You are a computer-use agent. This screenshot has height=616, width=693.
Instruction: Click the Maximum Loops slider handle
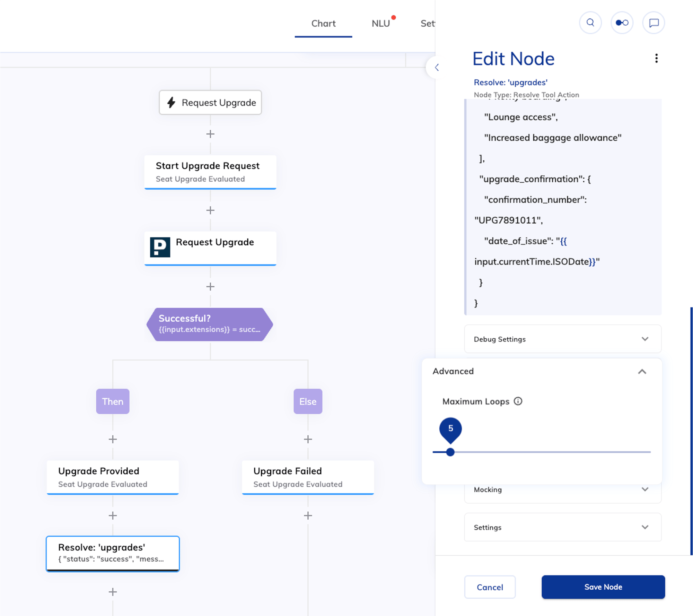450,452
